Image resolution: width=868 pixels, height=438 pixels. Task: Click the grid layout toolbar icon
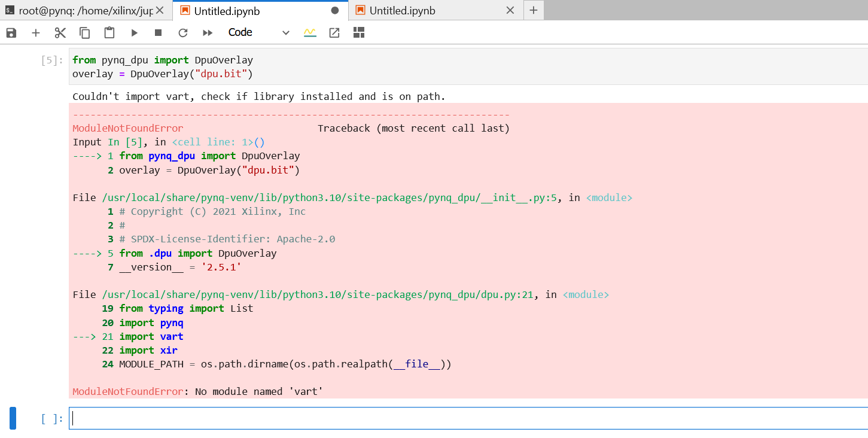359,33
